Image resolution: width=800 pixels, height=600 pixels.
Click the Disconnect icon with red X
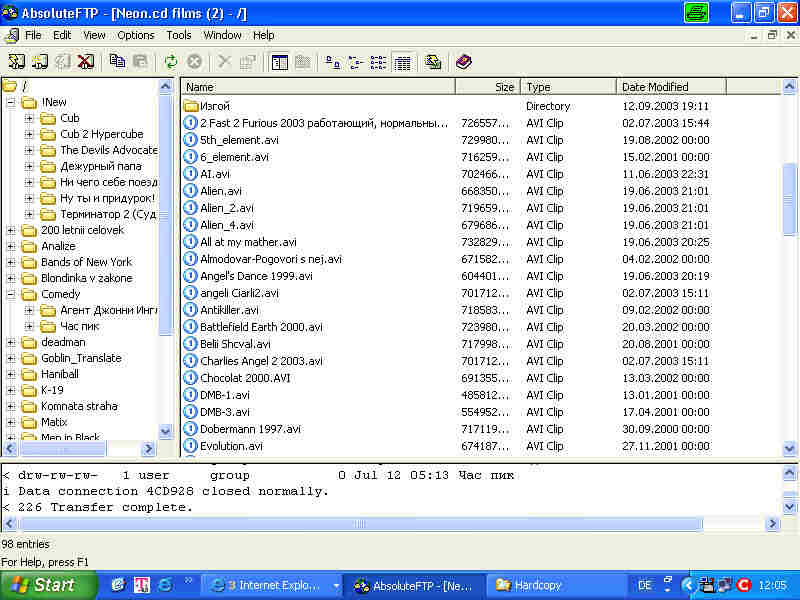click(x=86, y=61)
